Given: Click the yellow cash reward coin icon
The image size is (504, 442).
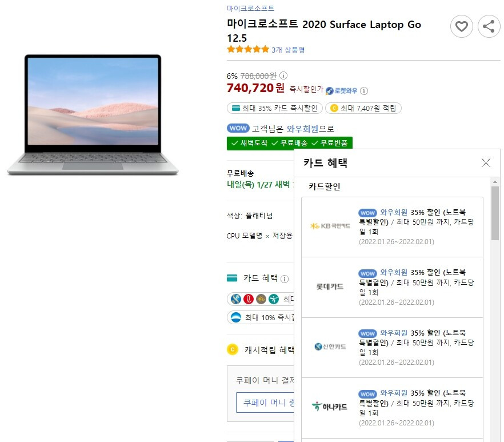Looking at the screenshot, I should [233, 349].
